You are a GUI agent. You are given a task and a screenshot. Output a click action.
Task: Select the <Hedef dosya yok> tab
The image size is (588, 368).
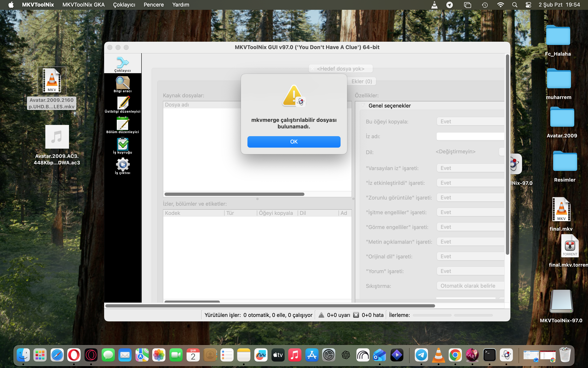click(x=340, y=69)
